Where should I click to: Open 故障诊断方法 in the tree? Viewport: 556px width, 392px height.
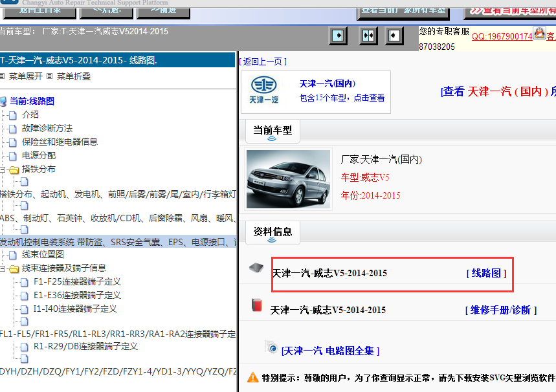(47, 128)
